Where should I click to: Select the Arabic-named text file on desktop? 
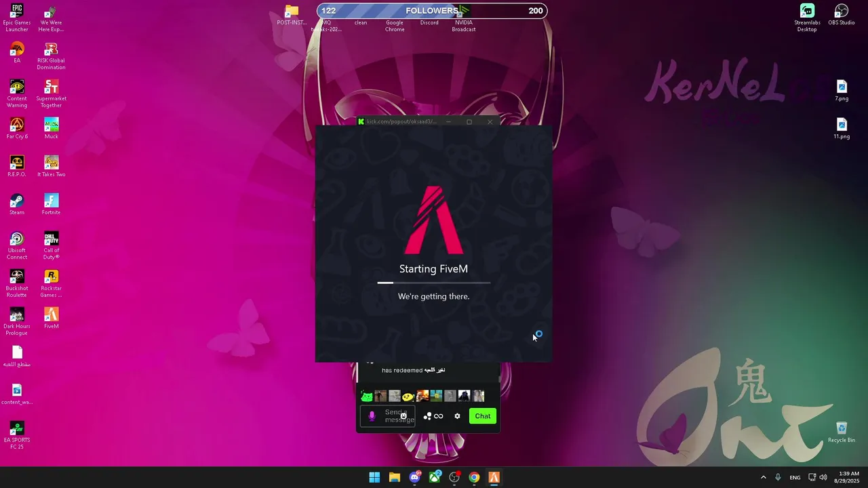pyautogui.click(x=17, y=357)
